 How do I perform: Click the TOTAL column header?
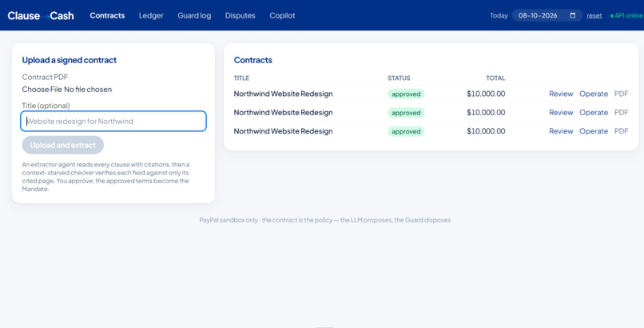tap(495, 78)
